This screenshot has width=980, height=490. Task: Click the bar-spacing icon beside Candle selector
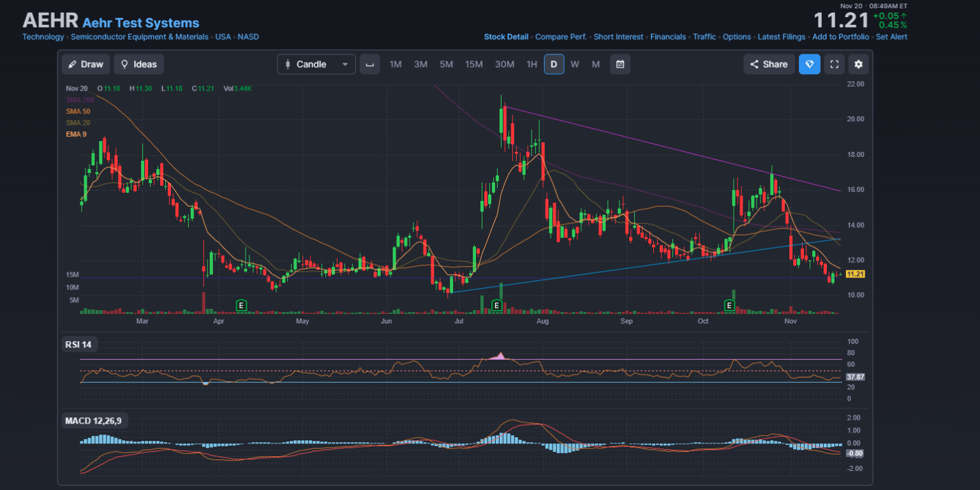pos(369,64)
